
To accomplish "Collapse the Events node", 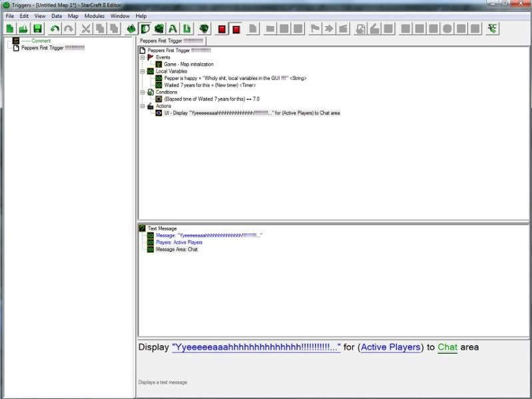I will (142, 57).
